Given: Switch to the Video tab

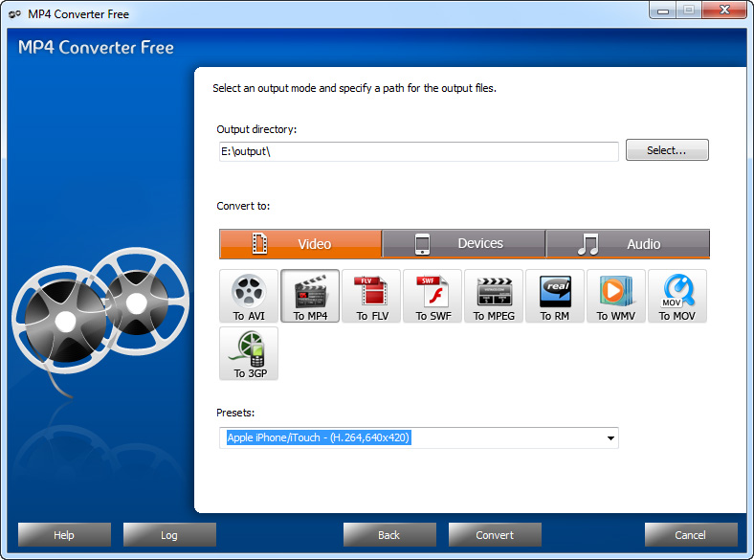Looking at the screenshot, I should click(300, 244).
